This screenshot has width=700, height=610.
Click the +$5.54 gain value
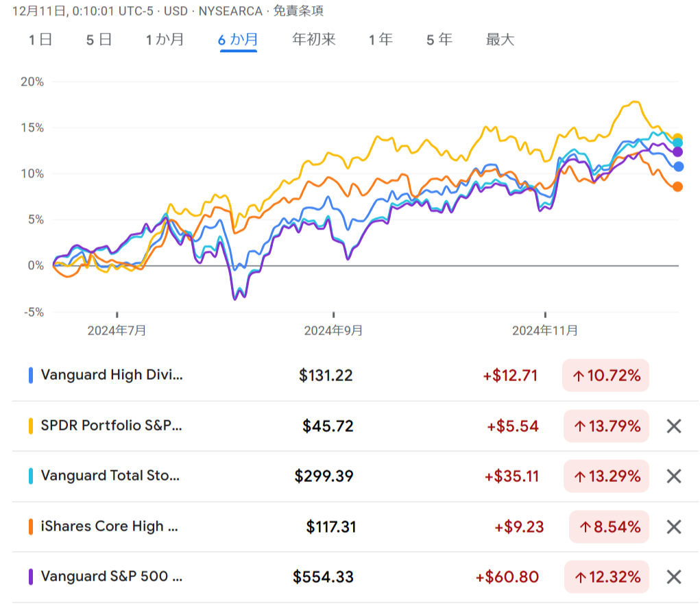point(513,426)
